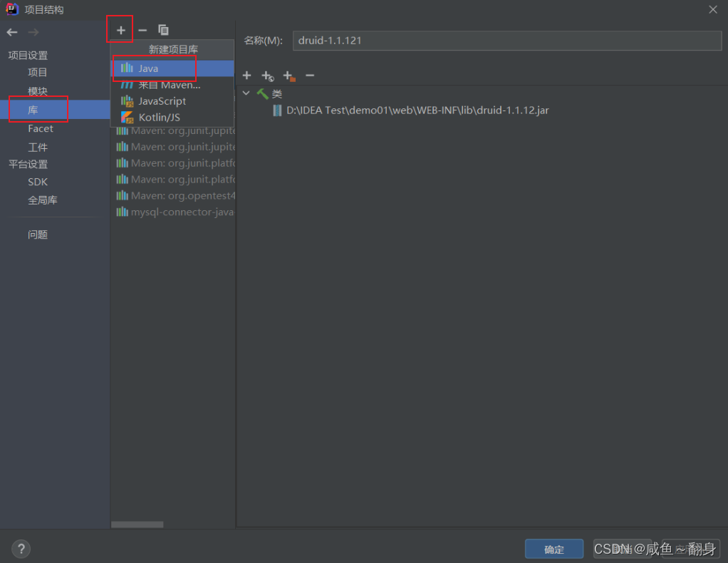Choose From Maven in library popup
Viewport: 728px width, 563px height.
(x=172, y=85)
